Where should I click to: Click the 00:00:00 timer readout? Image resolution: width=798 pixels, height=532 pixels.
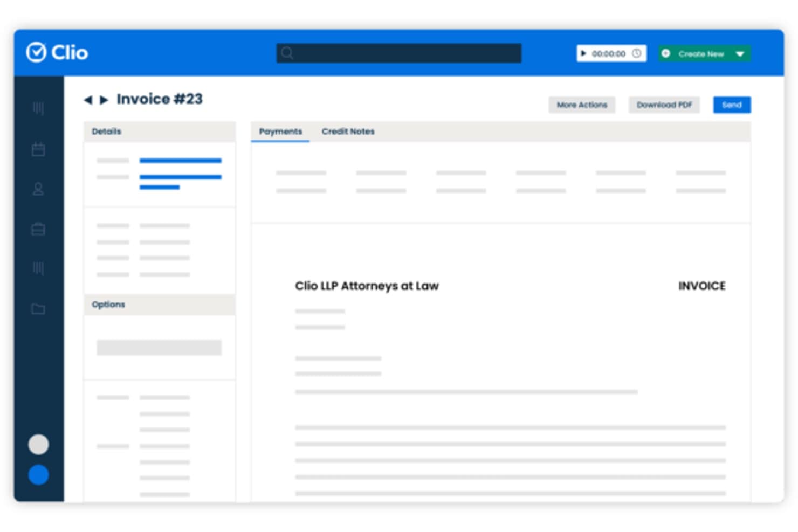tap(609, 54)
